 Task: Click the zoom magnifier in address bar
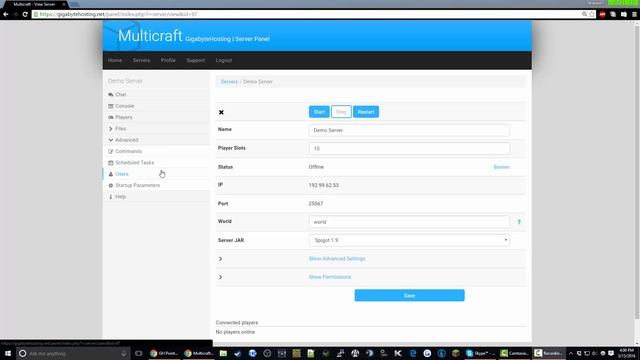[584, 14]
